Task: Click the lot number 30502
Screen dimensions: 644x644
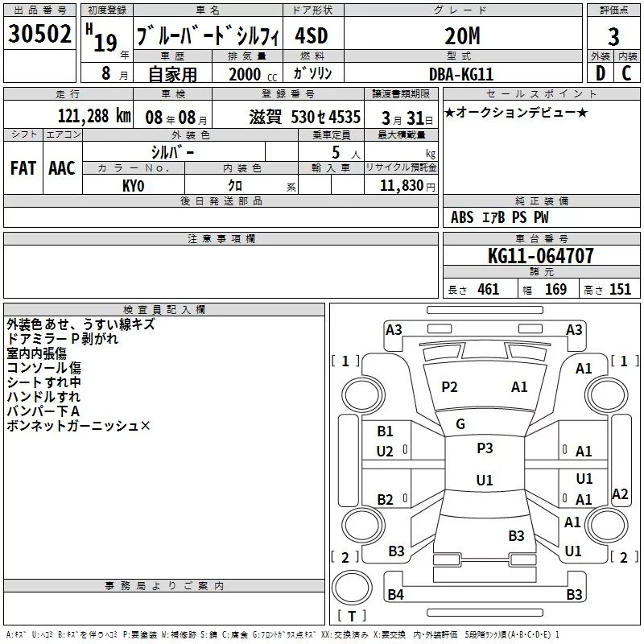Action: 39,34
